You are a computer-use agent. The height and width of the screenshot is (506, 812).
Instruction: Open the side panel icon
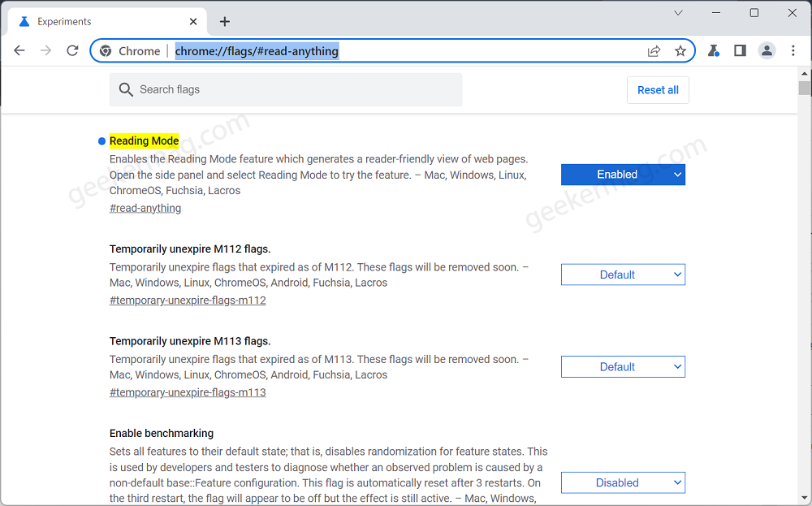[740, 50]
